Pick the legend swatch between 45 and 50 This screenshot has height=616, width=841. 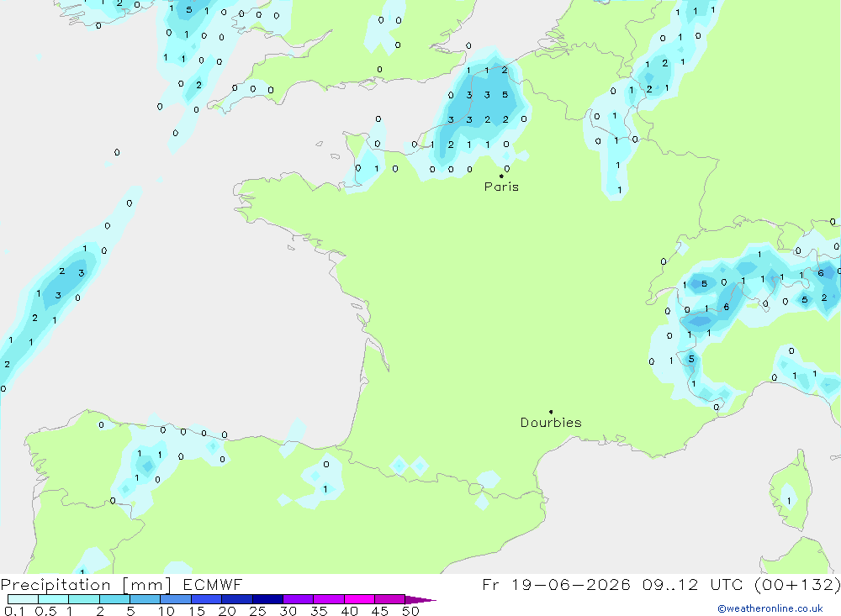389,599
